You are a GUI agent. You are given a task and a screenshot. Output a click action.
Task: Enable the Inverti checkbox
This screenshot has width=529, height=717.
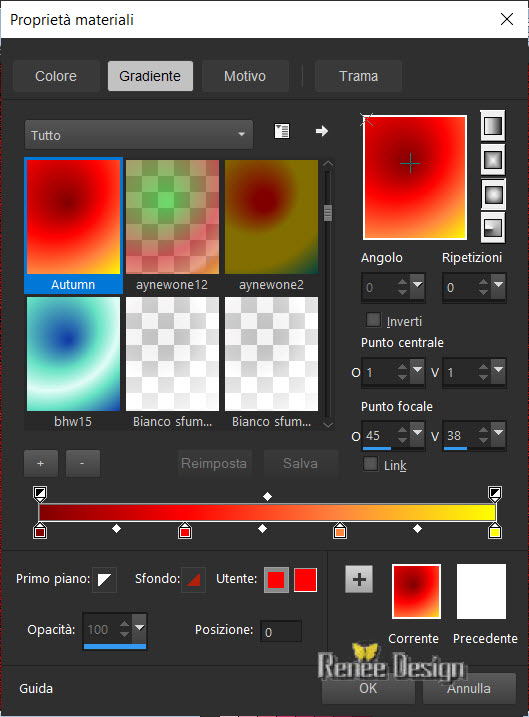click(373, 320)
